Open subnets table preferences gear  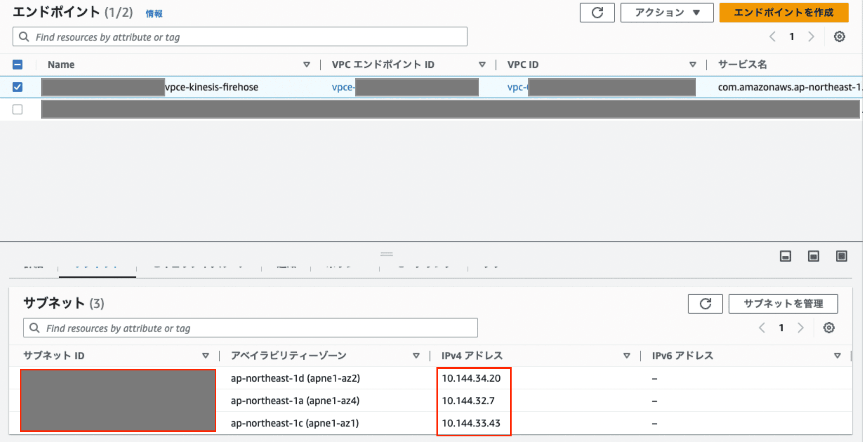click(x=829, y=328)
